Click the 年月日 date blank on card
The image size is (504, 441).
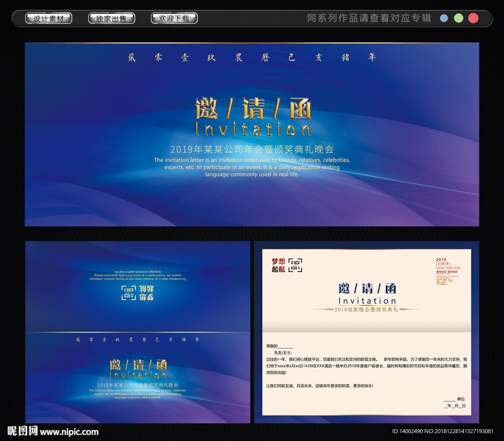[x=455, y=406]
